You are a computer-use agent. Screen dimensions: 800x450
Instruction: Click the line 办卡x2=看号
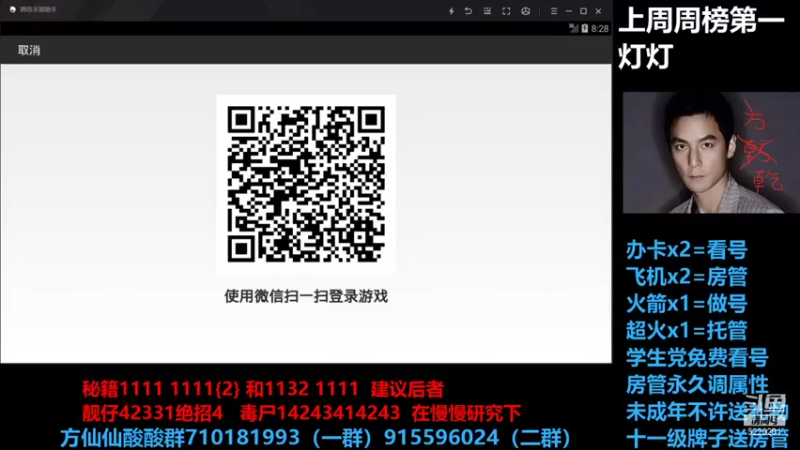(687, 250)
